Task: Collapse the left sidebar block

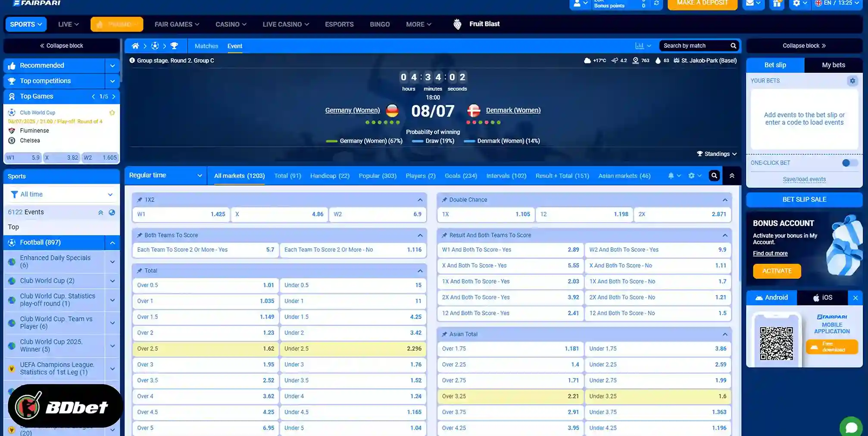Action: (62, 46)
